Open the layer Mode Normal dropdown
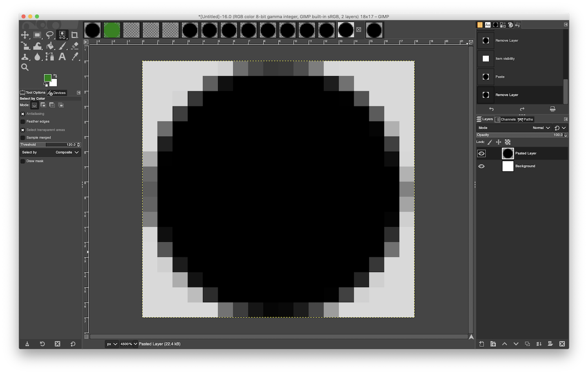This screenshot has width=588, height=374. [541, 128]
